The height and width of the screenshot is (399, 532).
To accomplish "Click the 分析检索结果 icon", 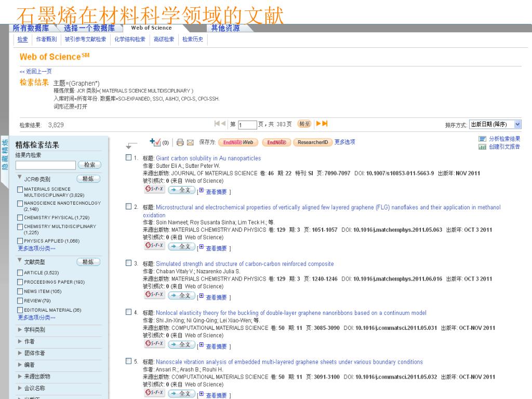I will click(x=482, y=139).
